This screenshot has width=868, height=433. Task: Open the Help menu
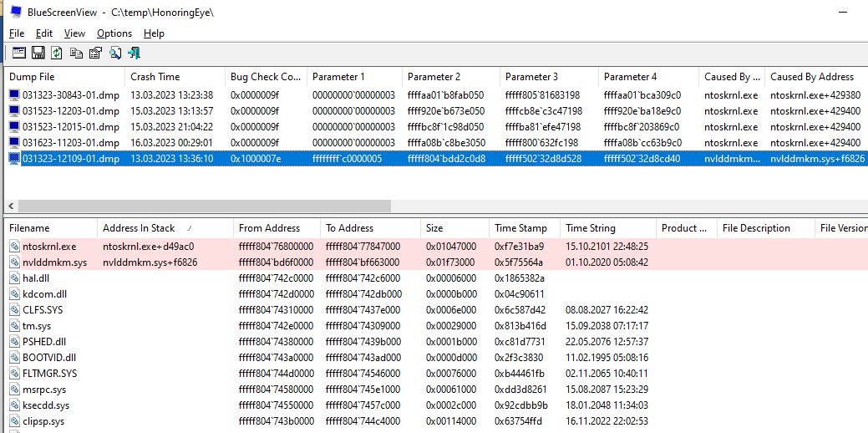coord(154,33)
